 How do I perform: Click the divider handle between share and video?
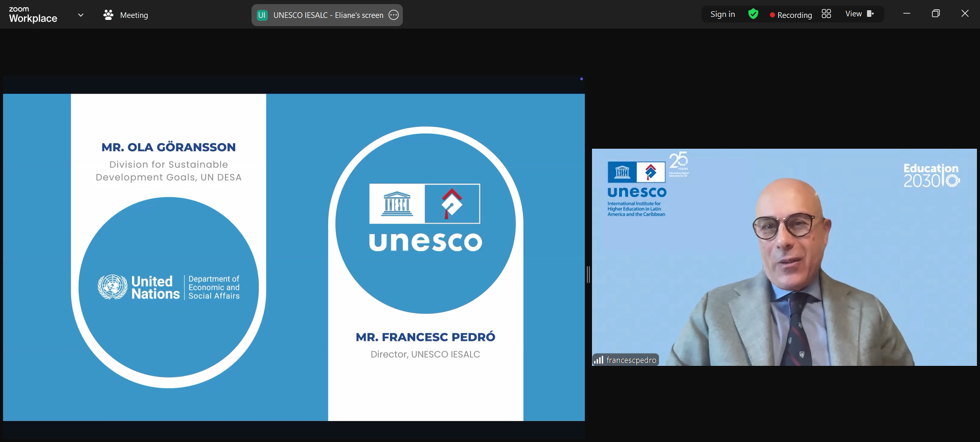[x=588, y=274]
